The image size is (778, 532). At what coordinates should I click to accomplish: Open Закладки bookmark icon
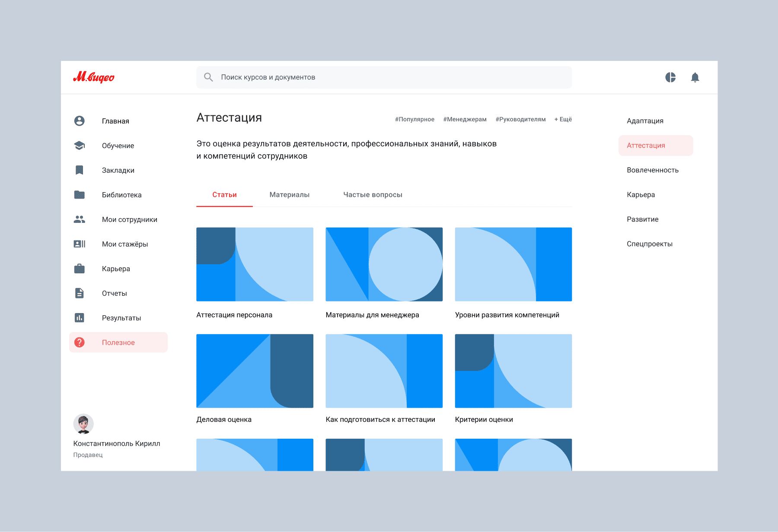coord(80,170)
